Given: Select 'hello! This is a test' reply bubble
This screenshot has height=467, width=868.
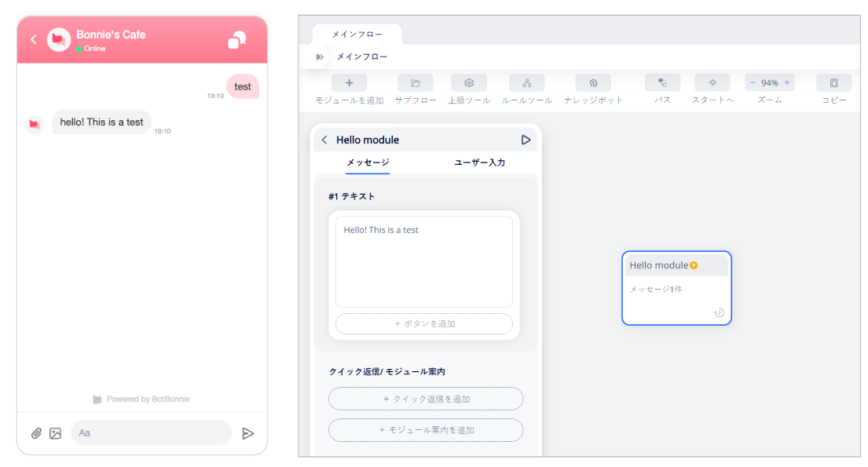Looking at the screenshot, I should pyautogui.click(x=102, y=122).
